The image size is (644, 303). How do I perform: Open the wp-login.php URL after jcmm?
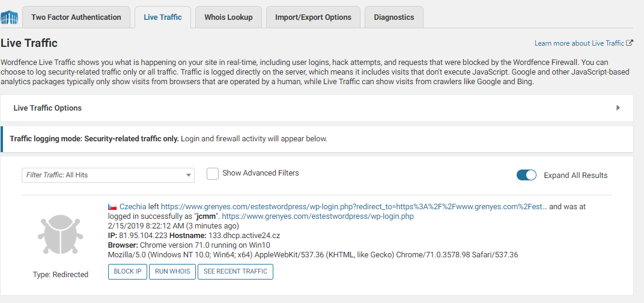pyautogui.click(x=318, y=216)
